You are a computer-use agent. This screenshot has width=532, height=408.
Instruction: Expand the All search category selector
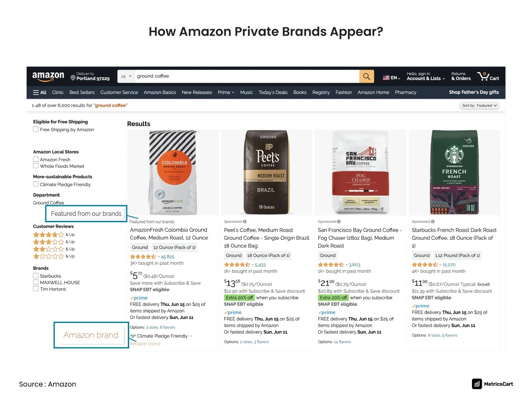click(x=125, y=76)
